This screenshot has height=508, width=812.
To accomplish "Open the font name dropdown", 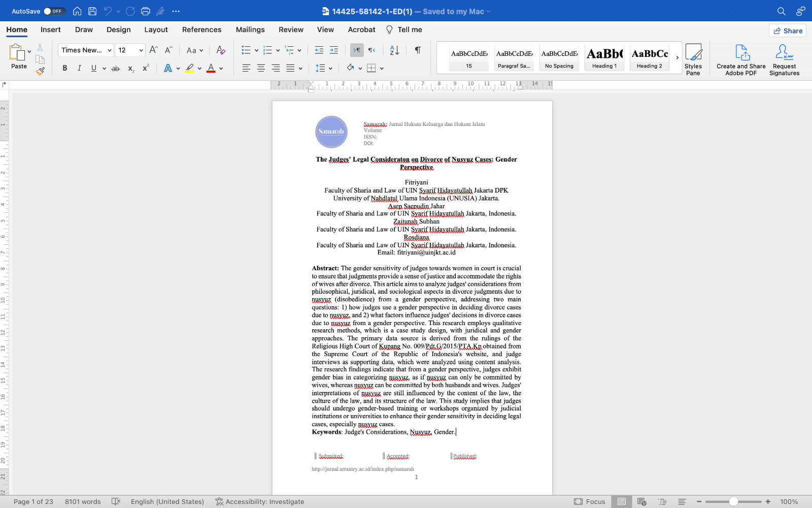I will point(110,50).
